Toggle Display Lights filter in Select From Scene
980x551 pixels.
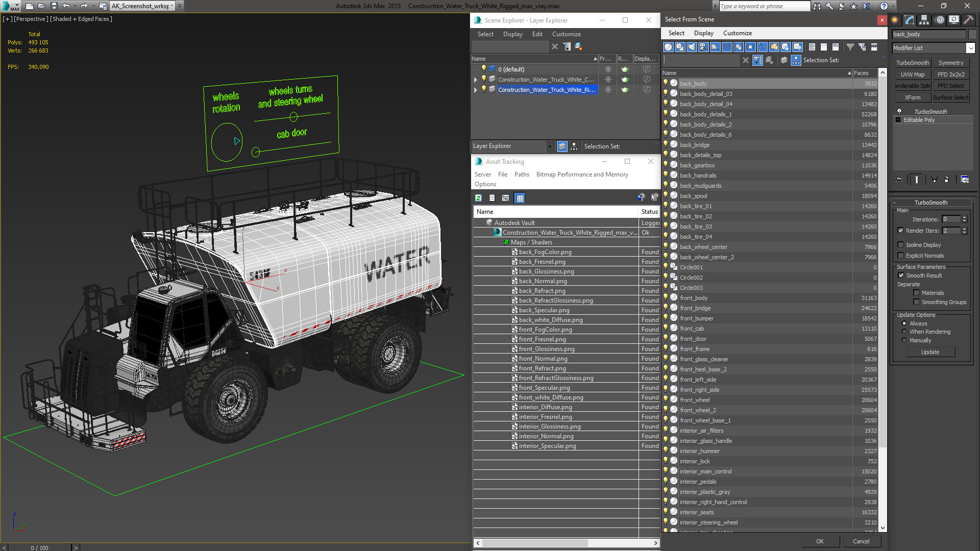692,47
